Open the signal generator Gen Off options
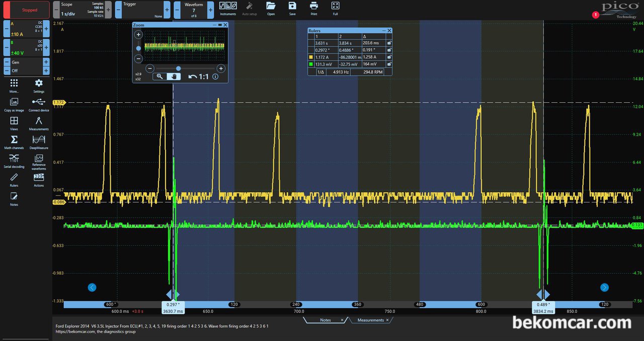The image size is (644, 341). pos(27,66)
